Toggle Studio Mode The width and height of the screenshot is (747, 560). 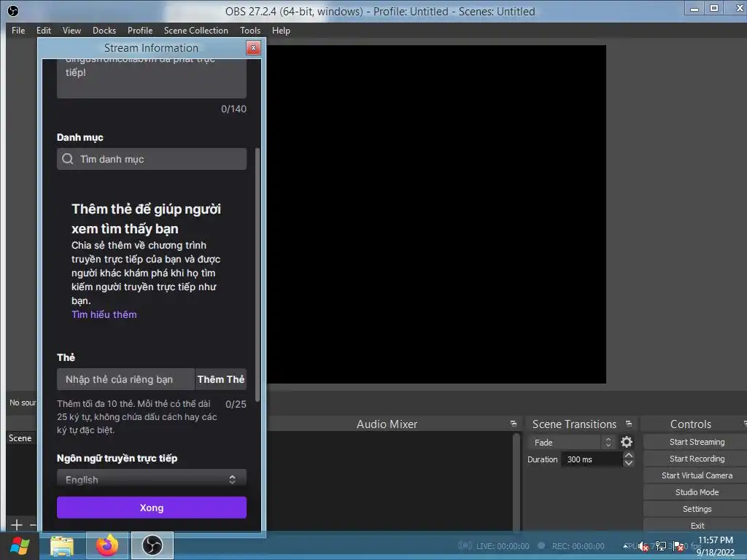tap(697, 492)
